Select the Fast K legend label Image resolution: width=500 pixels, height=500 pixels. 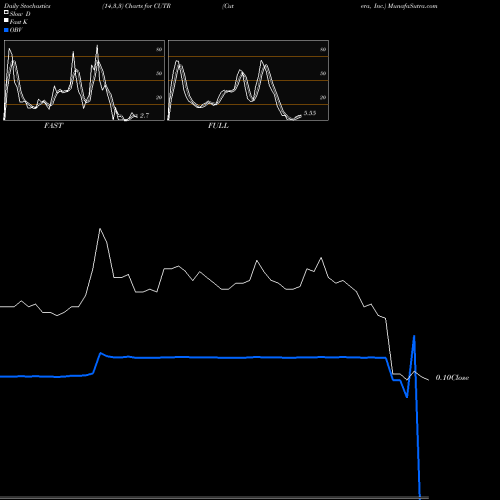(19, 22)
